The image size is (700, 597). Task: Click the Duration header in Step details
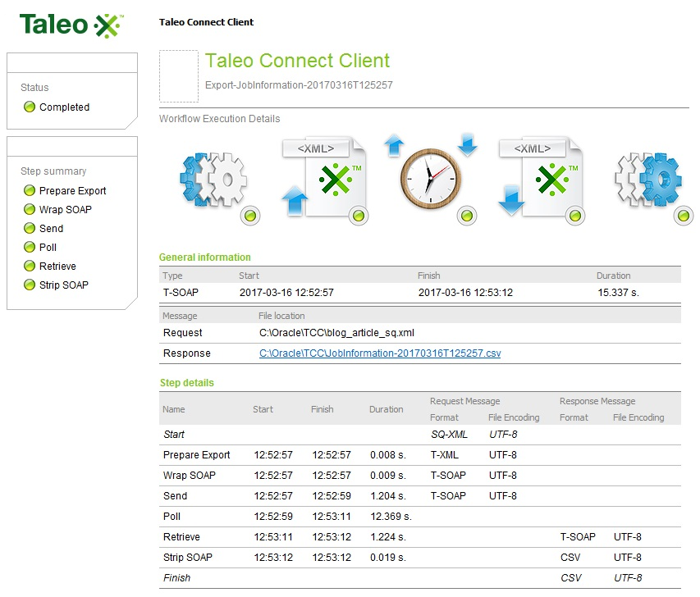pyautogui.click(x=387, y=409)
